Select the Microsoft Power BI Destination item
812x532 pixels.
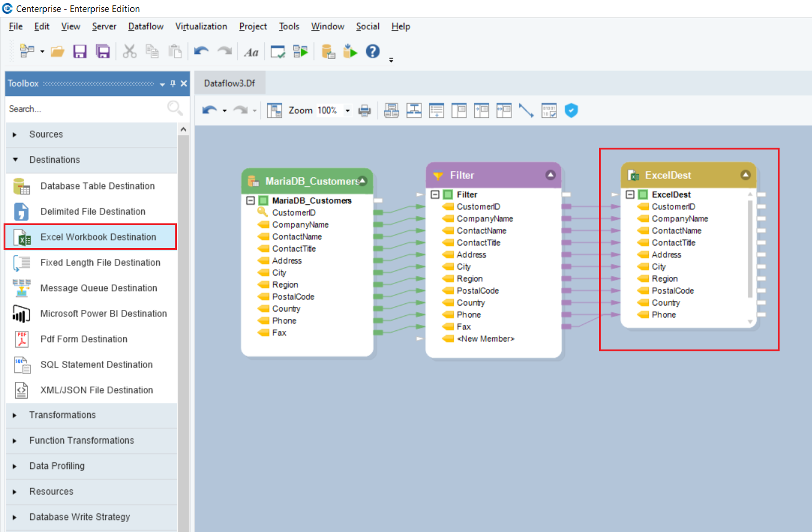point(103,313)
